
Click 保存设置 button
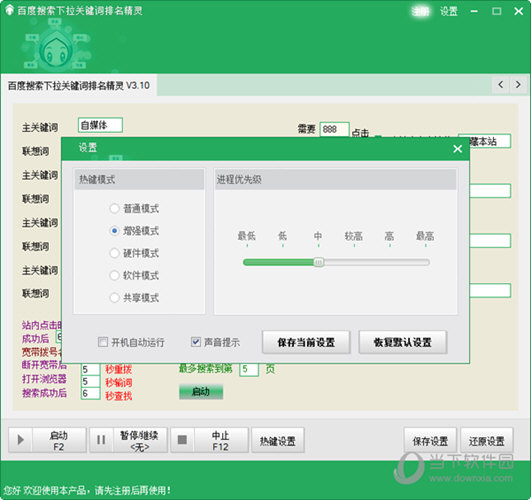coord(430,440)
